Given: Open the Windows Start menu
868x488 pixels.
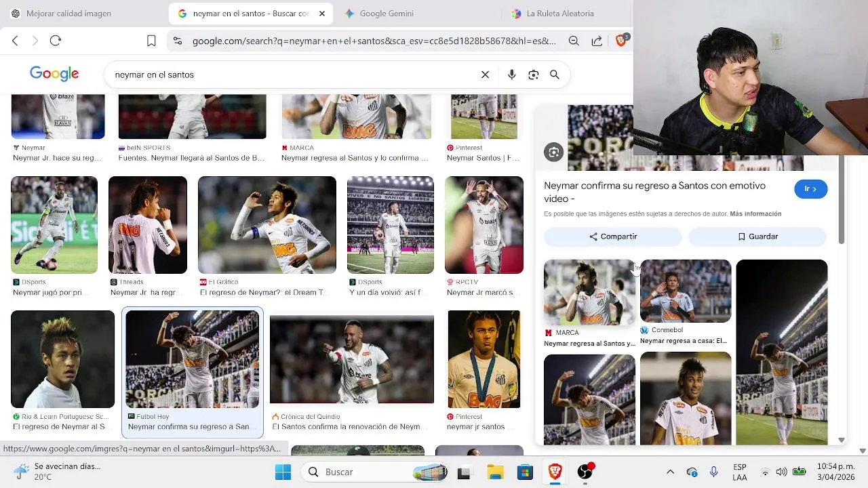Looking at the screenshot, I should tap(283, 472).
